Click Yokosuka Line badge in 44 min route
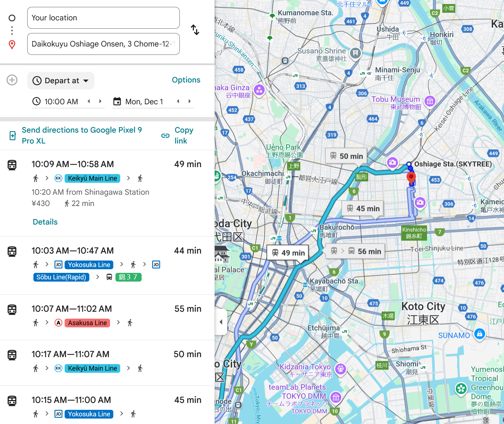504x424 pixels. (89, 265)
